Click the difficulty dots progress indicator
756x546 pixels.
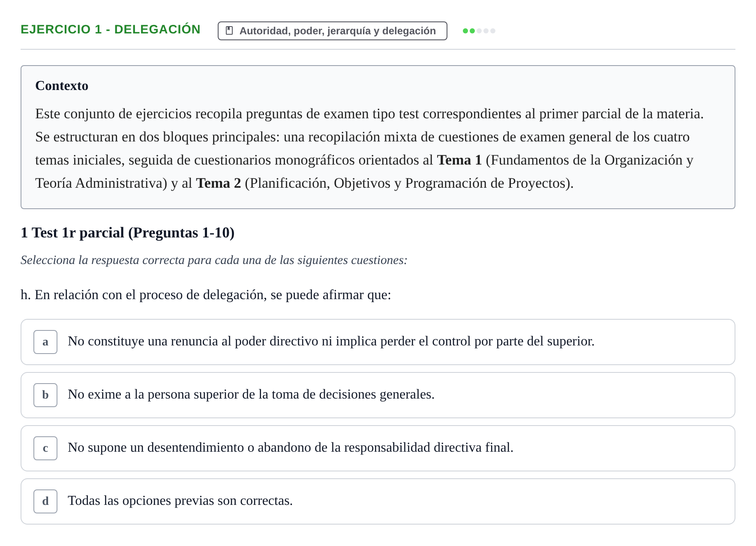(x=479, y=31)
